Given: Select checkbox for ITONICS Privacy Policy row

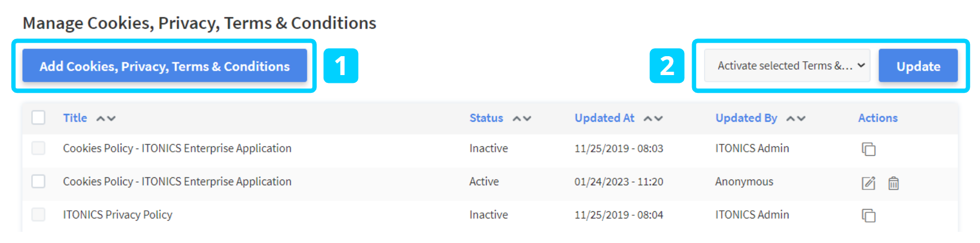Looking at the screenshot, I should [38, 215].
